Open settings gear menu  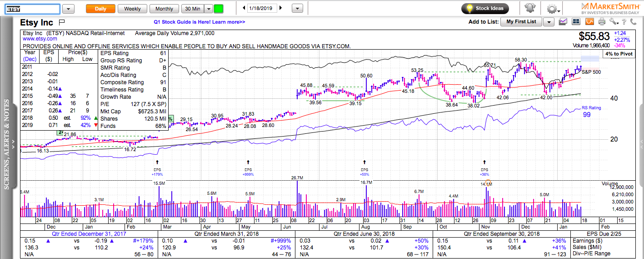click(x=552, y=9)
